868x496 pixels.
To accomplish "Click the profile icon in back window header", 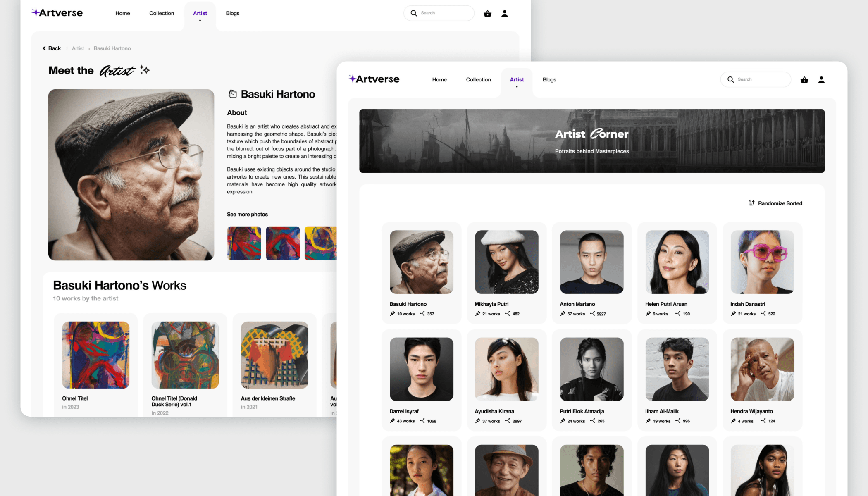I will 504,14.
